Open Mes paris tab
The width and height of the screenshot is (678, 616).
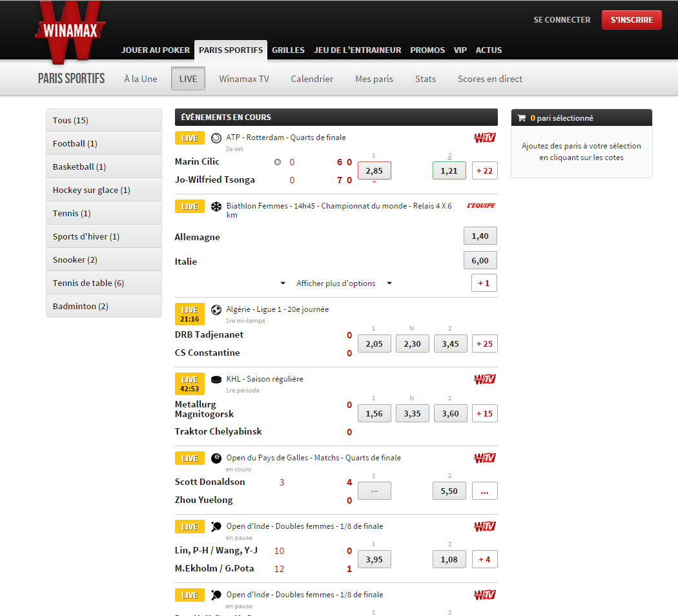pyautogui.click(x=374, y=79)
